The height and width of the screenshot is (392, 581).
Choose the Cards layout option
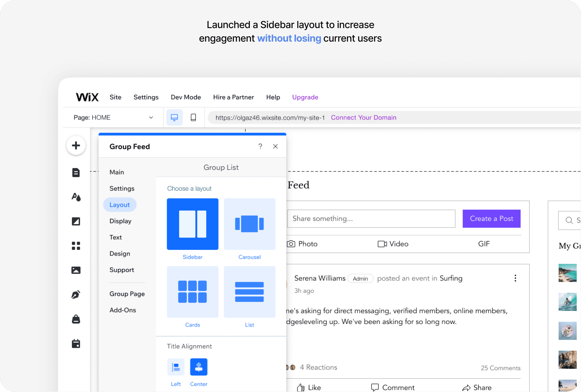click(x=192, y=292)
